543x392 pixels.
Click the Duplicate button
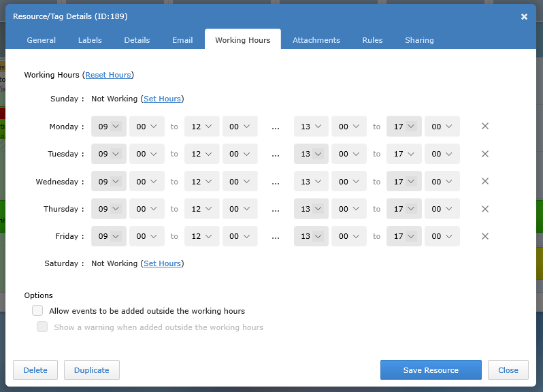92,370
